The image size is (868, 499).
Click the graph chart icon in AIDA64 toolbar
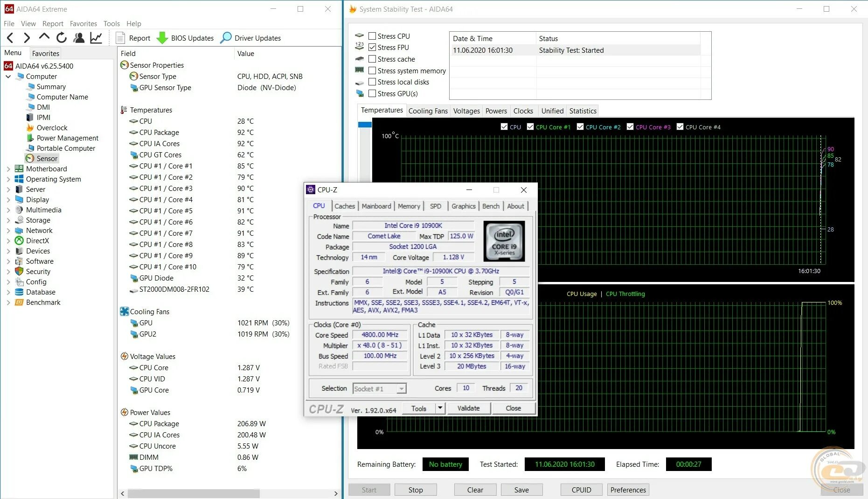click(x=96, y=38)
